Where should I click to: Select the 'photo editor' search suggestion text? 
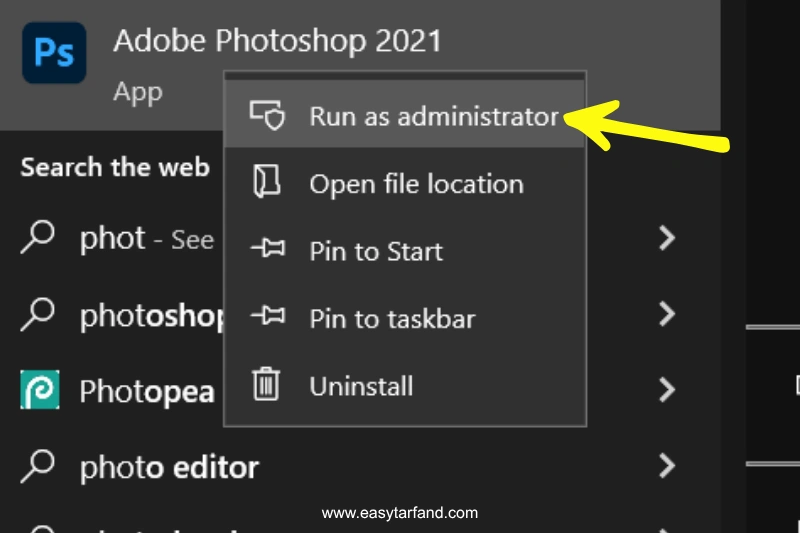(169, 466)
